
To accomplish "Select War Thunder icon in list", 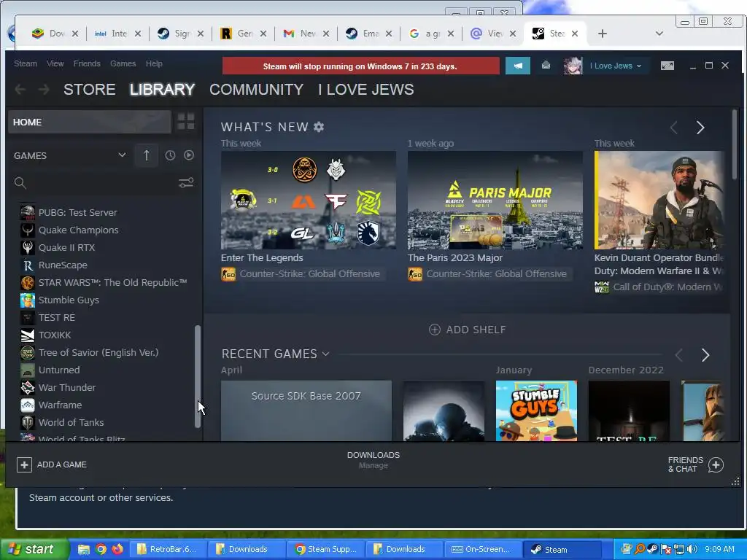I will coord(28,388).
